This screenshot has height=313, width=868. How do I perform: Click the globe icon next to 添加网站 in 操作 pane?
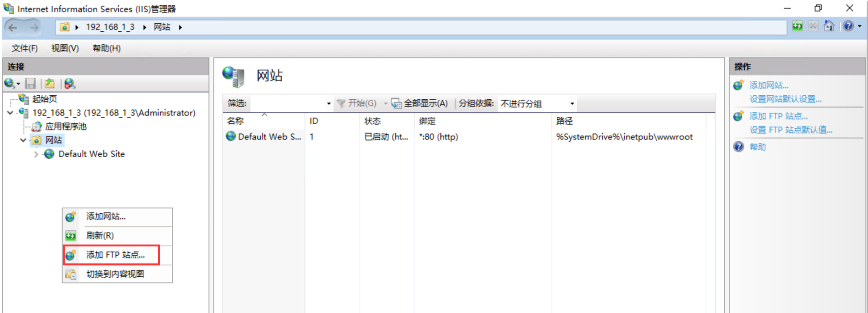point(739,85)
